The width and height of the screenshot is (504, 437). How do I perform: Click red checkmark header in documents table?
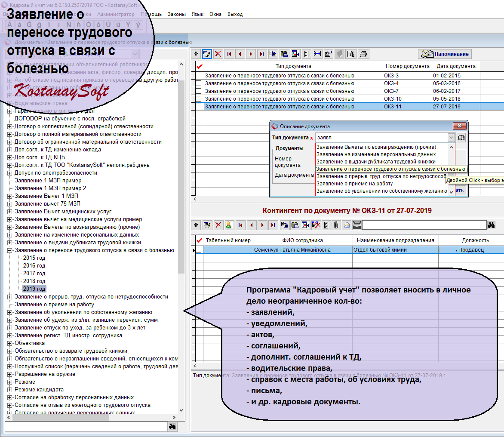coord(200,66)
